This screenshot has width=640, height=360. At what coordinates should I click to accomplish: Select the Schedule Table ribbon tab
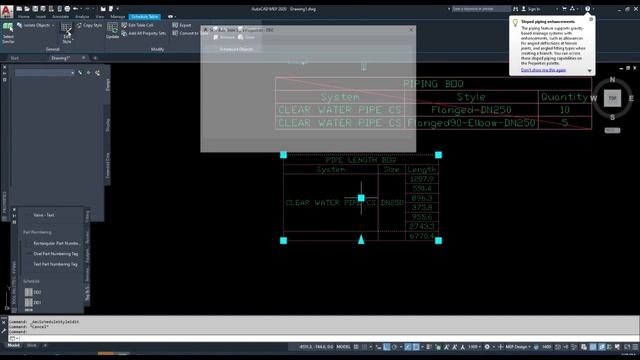[144, 17]
